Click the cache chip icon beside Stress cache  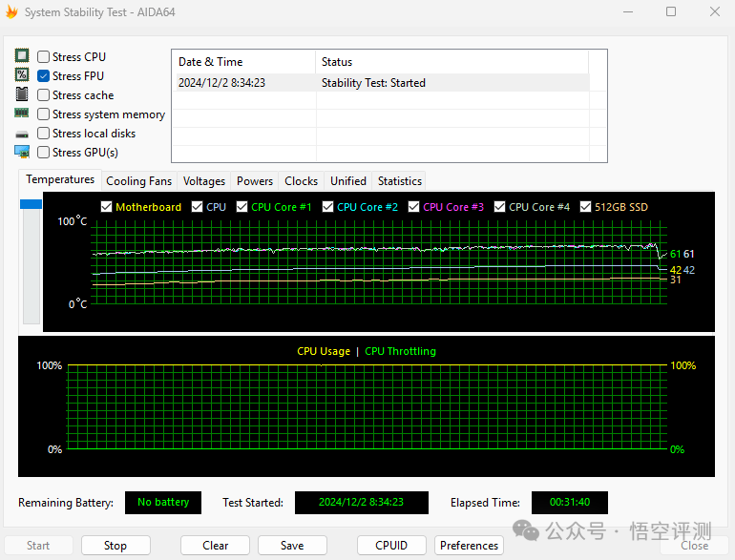(22, 93)
